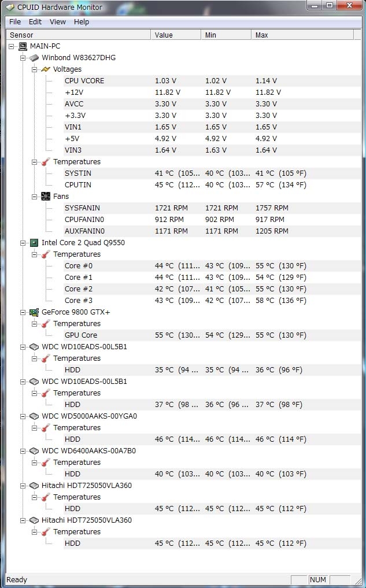Click the Sensor column header
This screenshot has height=588, width=366.
click(21, 35)
